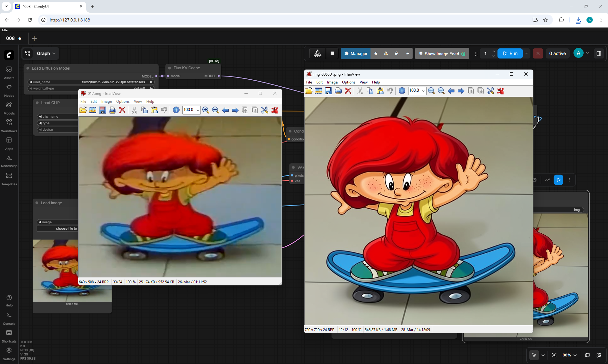Click the delete file icon in img_00530 toolbar
Image resolution: width=608 pixels, height=364 pixels.
348,91
